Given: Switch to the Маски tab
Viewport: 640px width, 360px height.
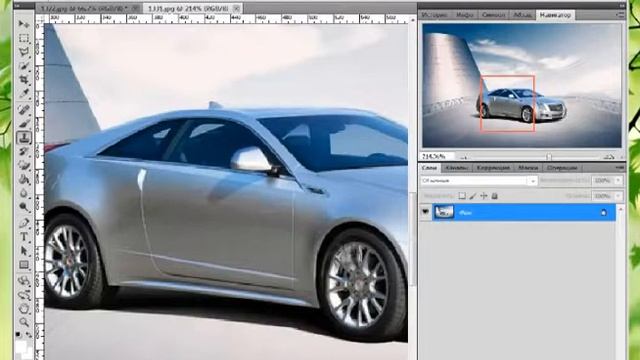Looking at the screenshot, I should click(528, 168).
